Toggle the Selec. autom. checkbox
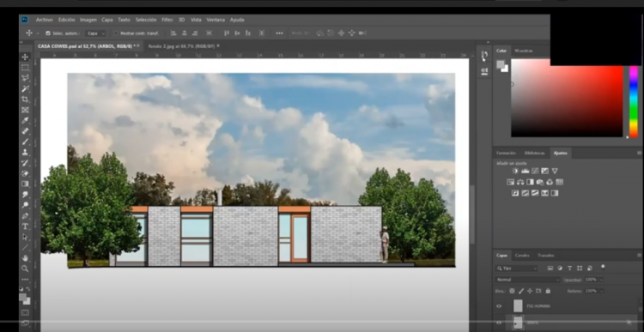 (47, 33)
